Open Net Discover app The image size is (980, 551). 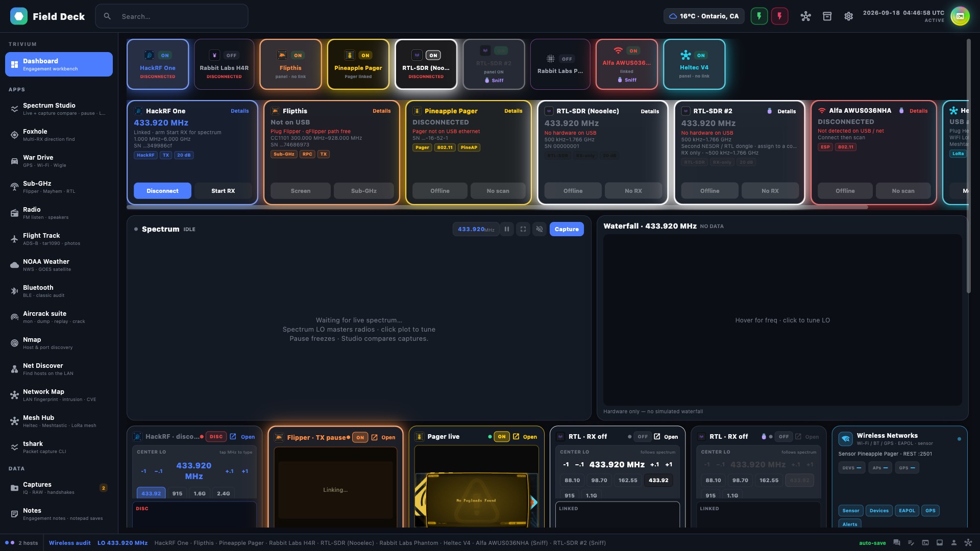point(59,369)
